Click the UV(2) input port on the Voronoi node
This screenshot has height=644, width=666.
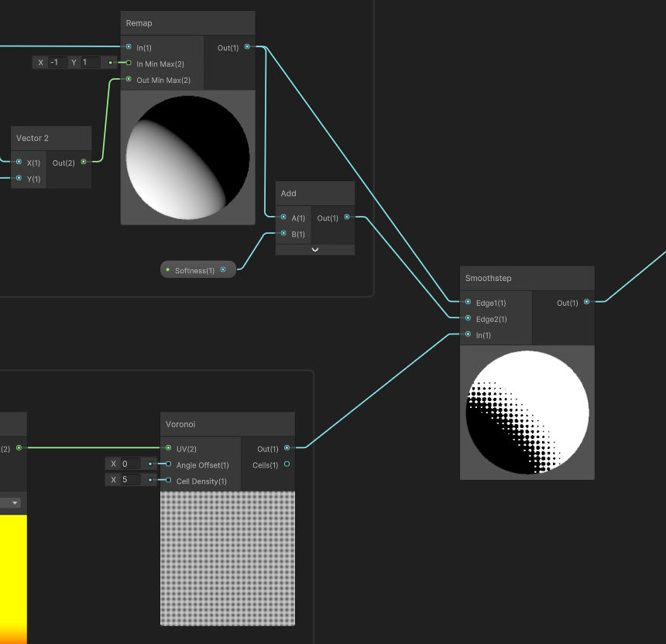[168, 447]
